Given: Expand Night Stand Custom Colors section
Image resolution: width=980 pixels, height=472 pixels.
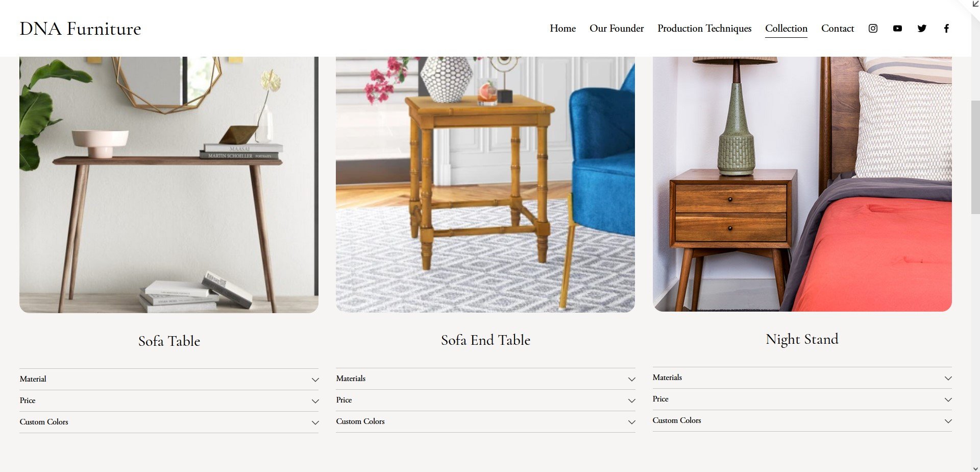Looking at the screenshot, I should [x=802, y=420].
